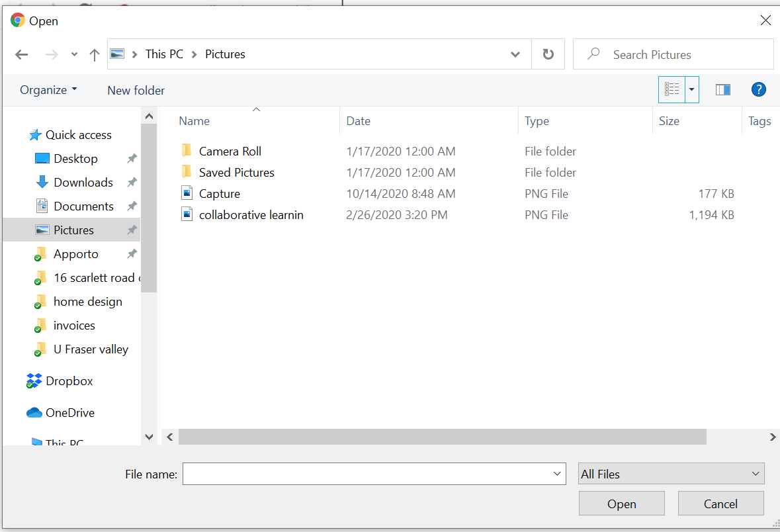The width and height of the screenshot is (780, 532).
Task: Click the file list scroll-right arrow
Action: click(773, 437)
